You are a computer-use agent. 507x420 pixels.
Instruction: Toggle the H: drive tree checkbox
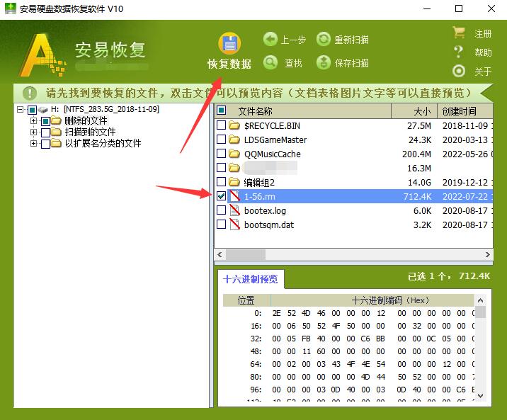tap(32, 110)
